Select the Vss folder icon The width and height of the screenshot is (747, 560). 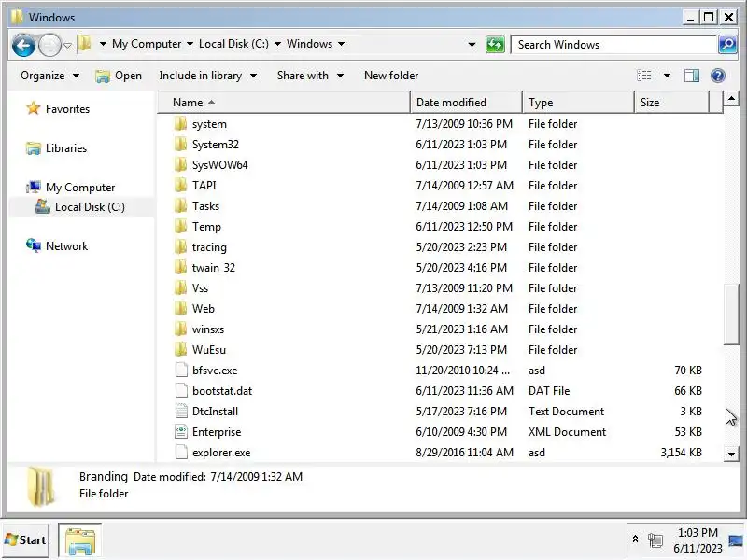181,287
